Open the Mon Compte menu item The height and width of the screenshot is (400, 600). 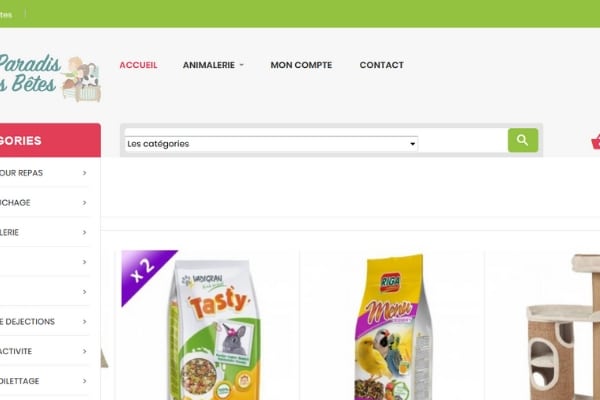pos(301,65)
